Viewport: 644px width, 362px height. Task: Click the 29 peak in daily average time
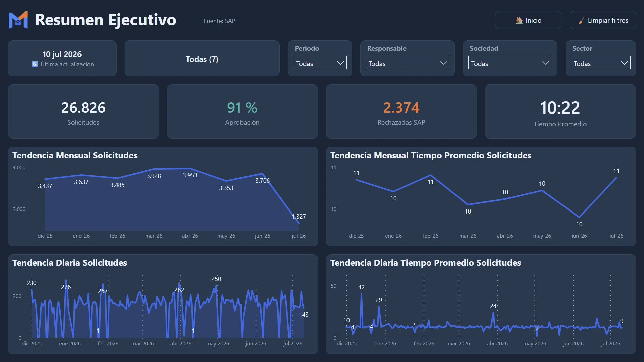pos(379,300)
